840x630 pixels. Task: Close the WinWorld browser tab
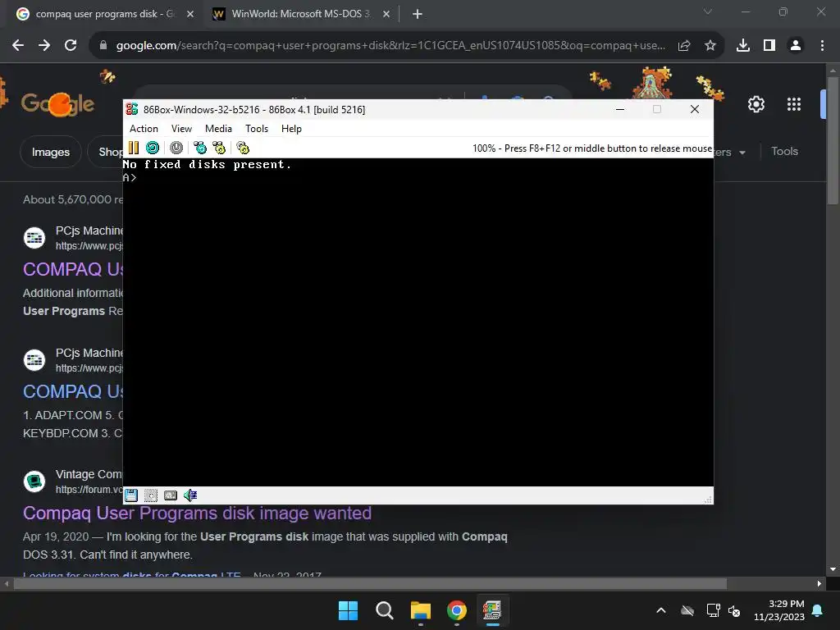[386, 14]
